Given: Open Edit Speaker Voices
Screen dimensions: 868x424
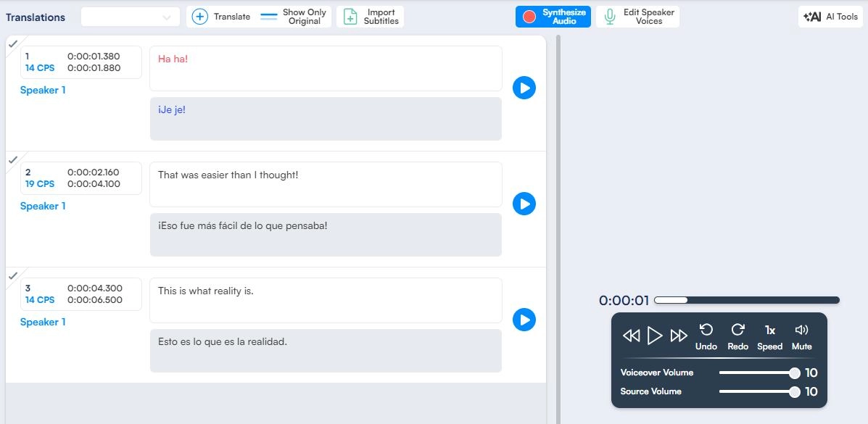Looking at the screenshot, I should point(637,17).
